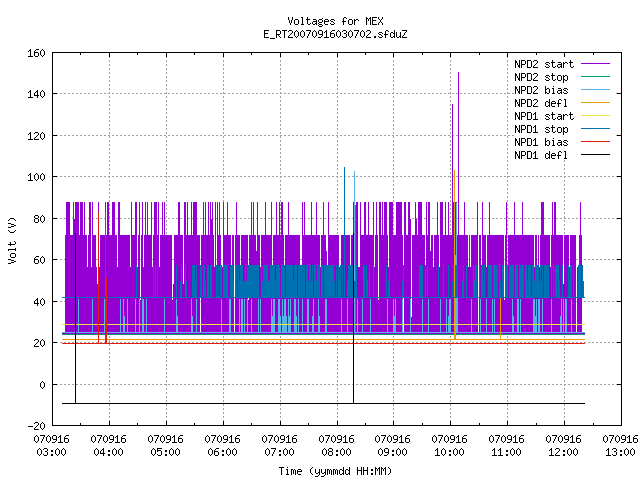Click the x-axis tick label 07:00
Screen dimensions: 640x480
279,452
